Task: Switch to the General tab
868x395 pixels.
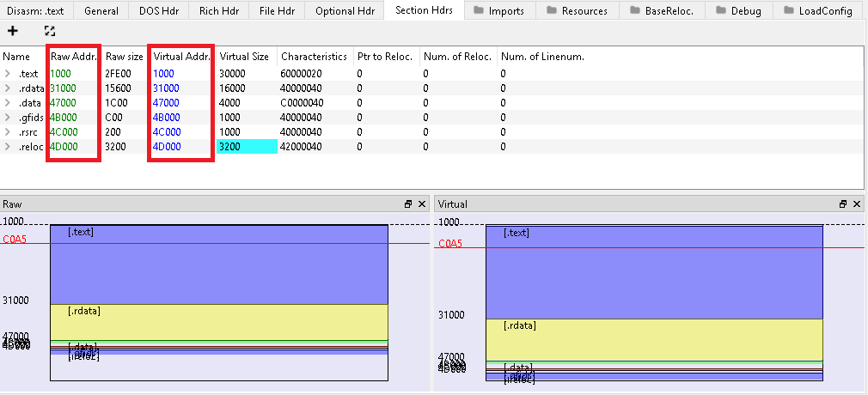Action: pos(101,10)
